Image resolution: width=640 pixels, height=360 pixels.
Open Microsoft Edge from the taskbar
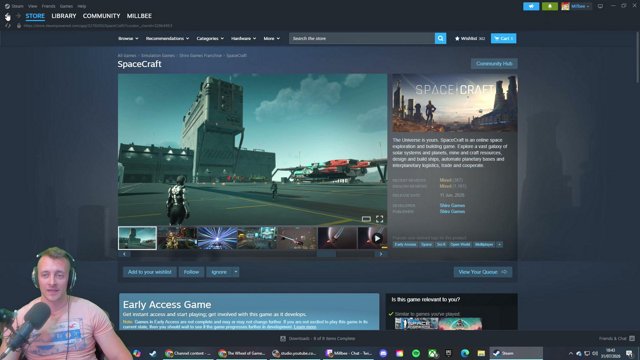coord(465,353)
